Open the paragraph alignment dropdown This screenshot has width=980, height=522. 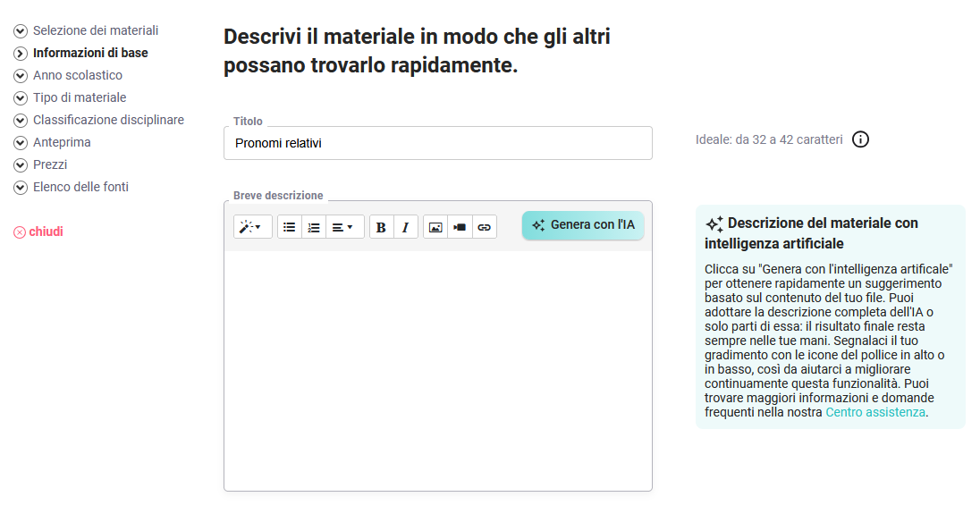(x=343, y=227)
